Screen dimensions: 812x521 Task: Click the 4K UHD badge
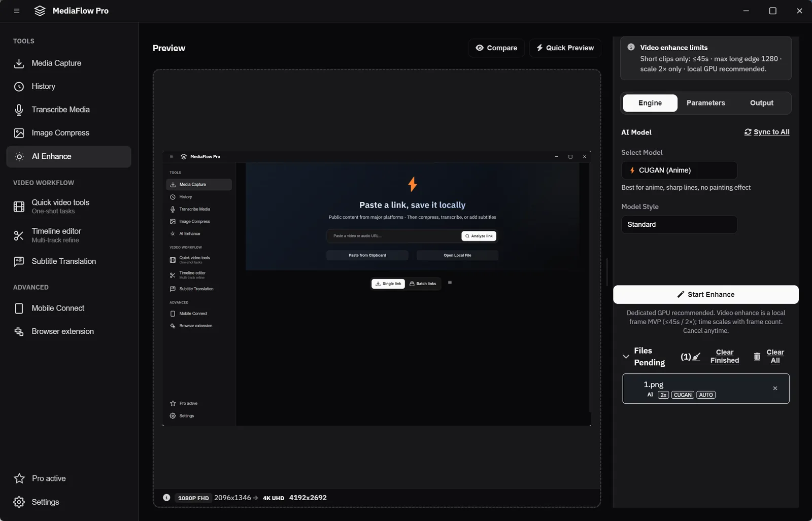tap(274, 498)
